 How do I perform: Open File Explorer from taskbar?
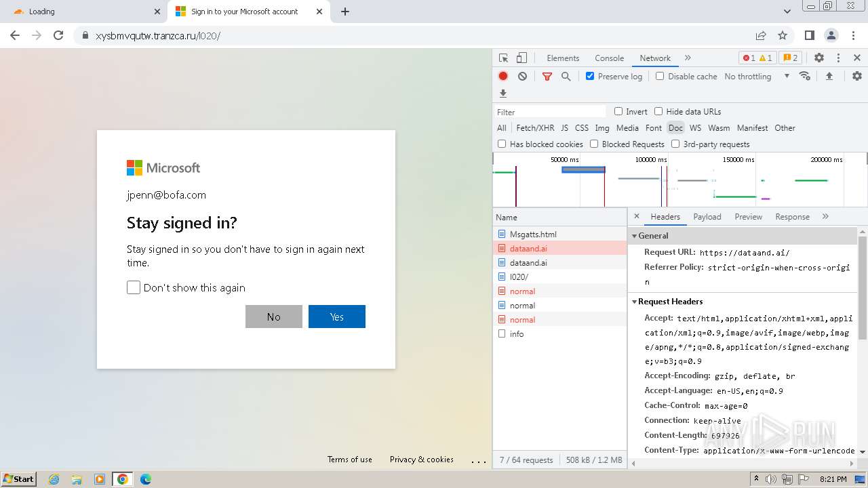[x=77, y=479]
